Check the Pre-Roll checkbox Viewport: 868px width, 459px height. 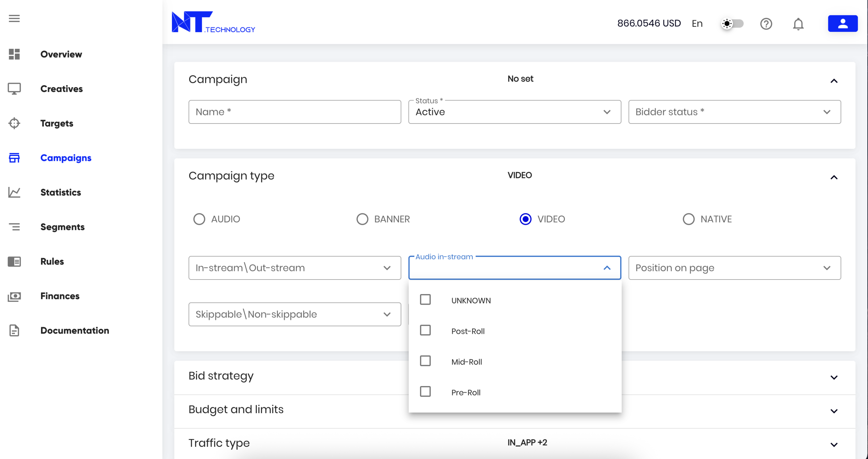pos(425,392)
